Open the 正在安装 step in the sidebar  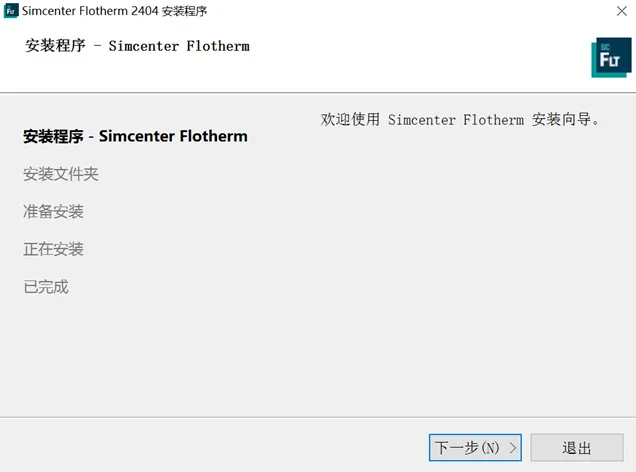[x=53, y=249]
